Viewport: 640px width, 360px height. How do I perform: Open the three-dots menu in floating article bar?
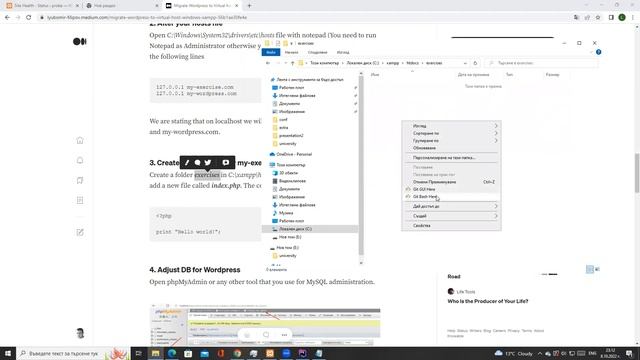coord(284,335)
